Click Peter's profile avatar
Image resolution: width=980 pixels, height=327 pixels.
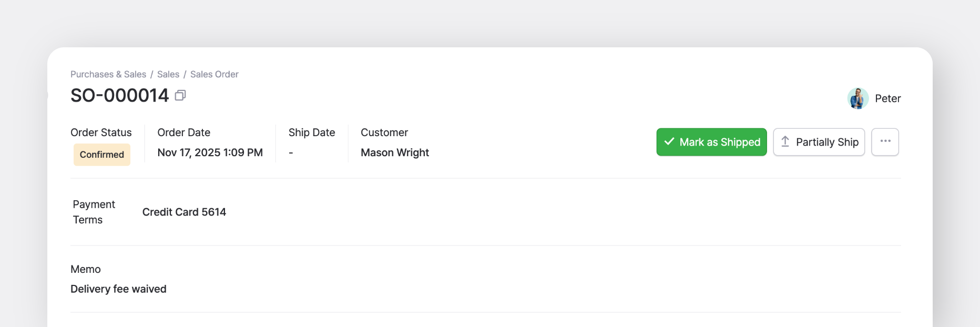[858, 98]
